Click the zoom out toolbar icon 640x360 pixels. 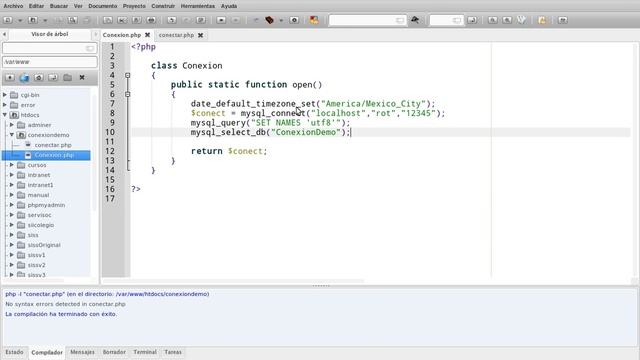(x=507, y=20)
